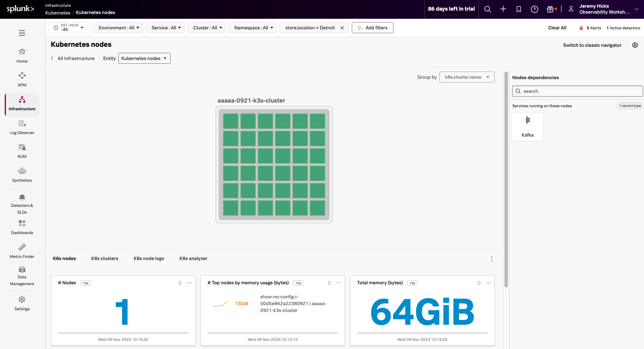Click the 13GiB memory sparkline

pos(220,303)
